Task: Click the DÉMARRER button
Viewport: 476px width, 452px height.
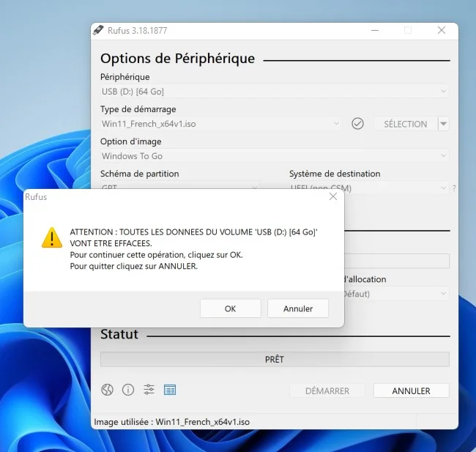Action: pos(327,390)
